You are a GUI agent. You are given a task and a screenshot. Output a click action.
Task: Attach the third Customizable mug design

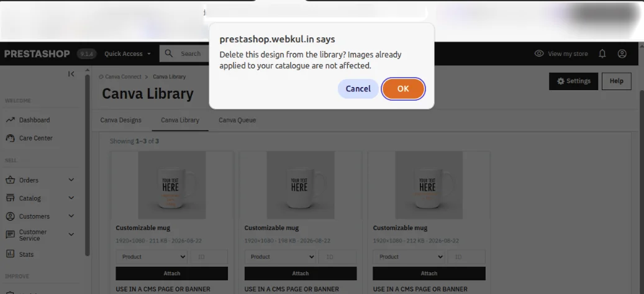pos(429,273)
